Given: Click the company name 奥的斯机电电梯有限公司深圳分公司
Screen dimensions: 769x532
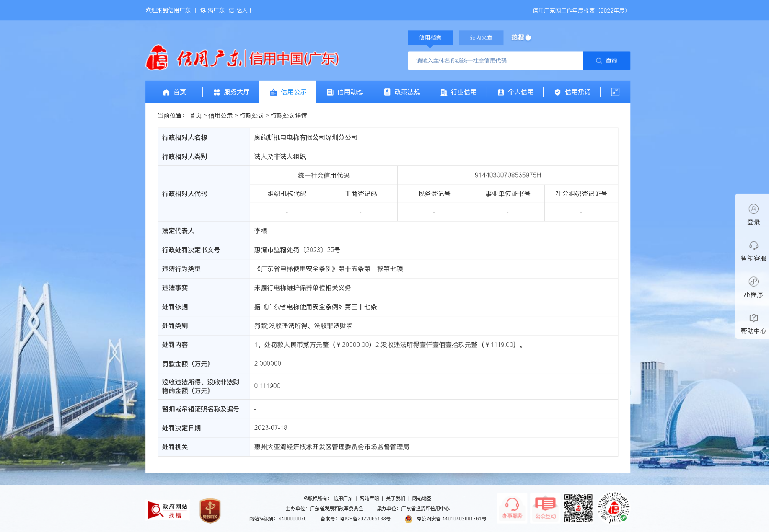Looking at the screenshot, I should 306,137.
